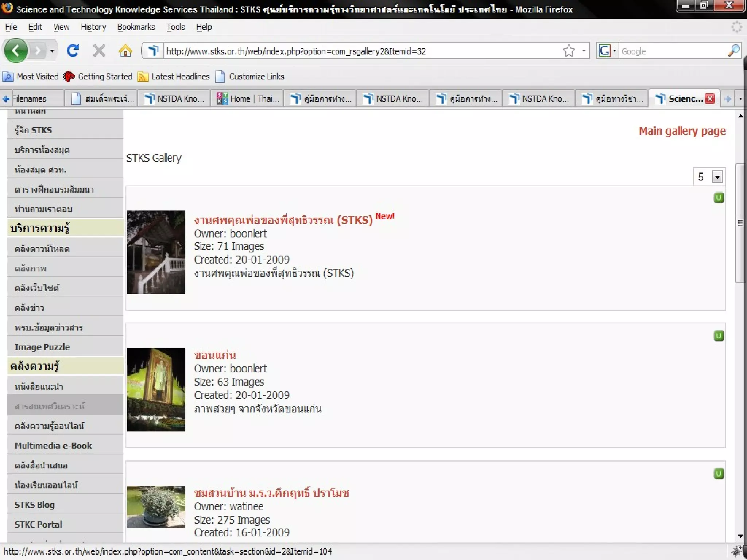Click the Reload page icon
This screenshot has height=560, width=747.
tap(73, 51)
